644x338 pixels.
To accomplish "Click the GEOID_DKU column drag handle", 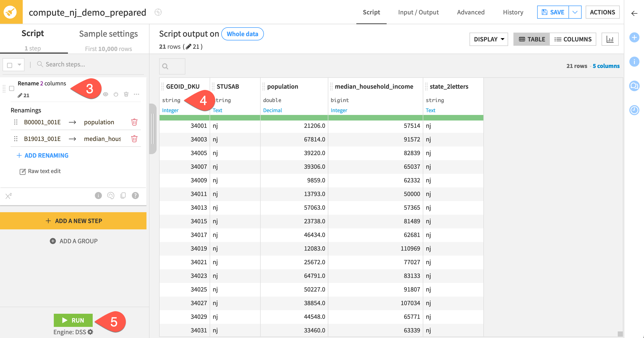I will (x=163, y=86).
